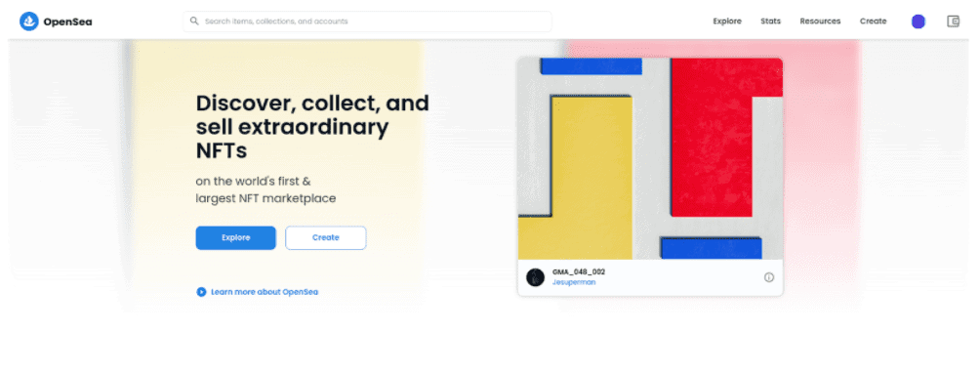Click the outlined Create button
Screen dimensions: 980x374
pyautogui.click(x=326, y=237)
